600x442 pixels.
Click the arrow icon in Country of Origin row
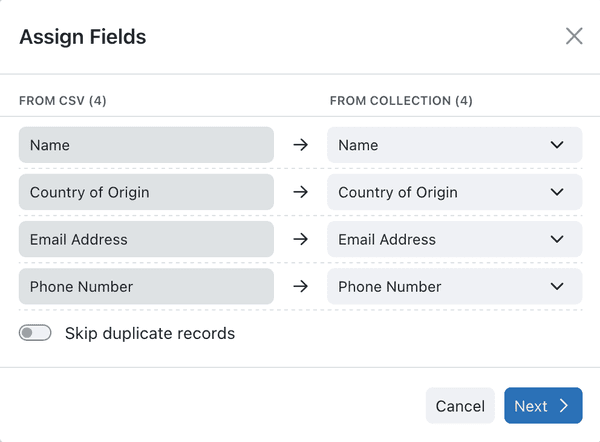[301, 192]
